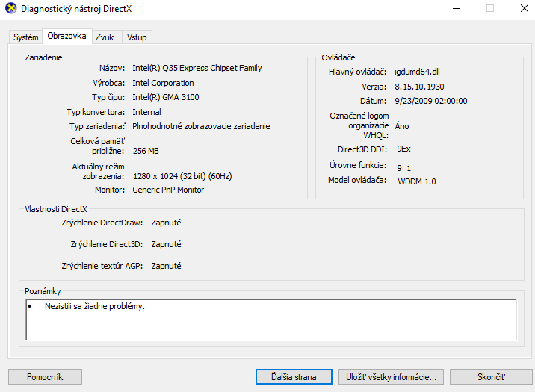Click the Typ zariadenia label
Screen dimensions: 535x392
(x=97, y=126)
